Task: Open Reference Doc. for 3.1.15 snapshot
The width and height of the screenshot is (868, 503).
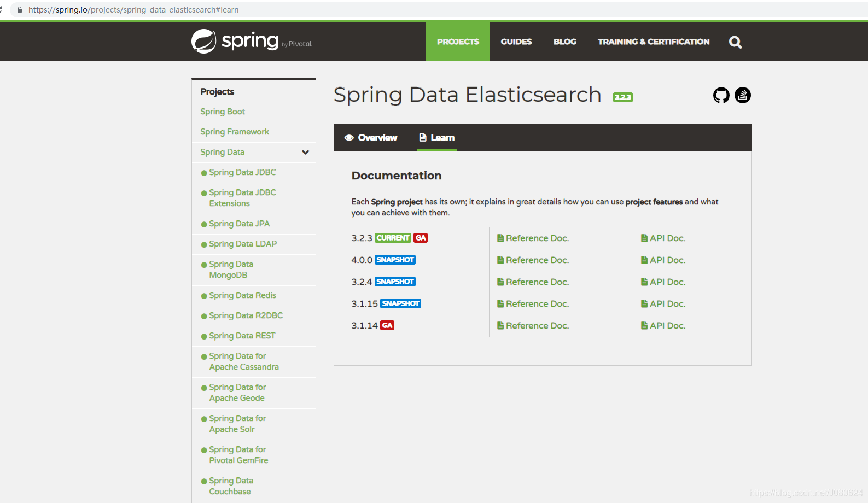Action: point(533,304)
